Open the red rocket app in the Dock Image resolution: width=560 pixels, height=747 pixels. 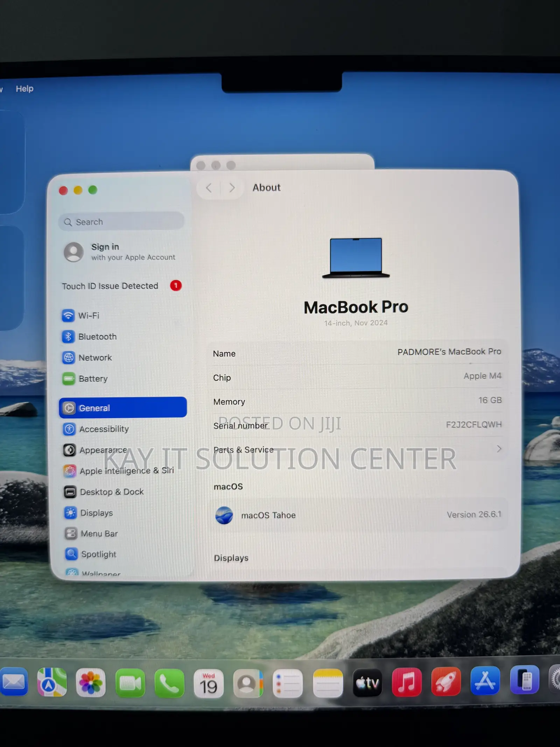tap(446, 682)
